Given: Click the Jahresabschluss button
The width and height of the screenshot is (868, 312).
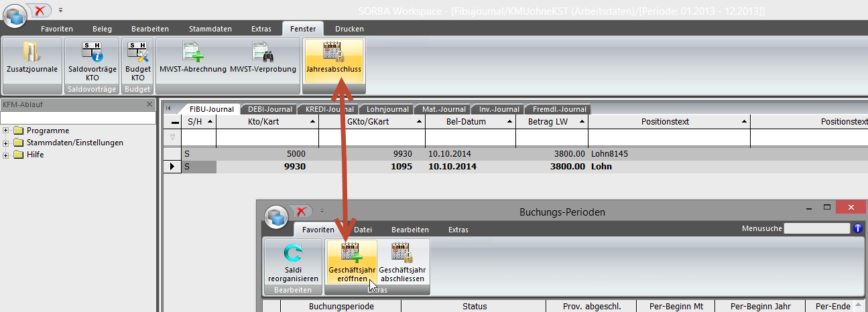Looking at the screenshot, I should [333, 59].
